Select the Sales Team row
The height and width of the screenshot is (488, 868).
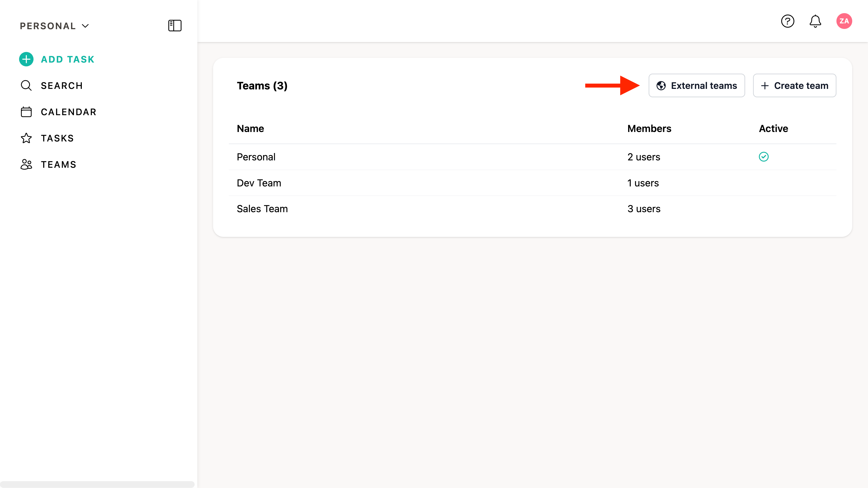pyautogui.click(x=262, y=209)
